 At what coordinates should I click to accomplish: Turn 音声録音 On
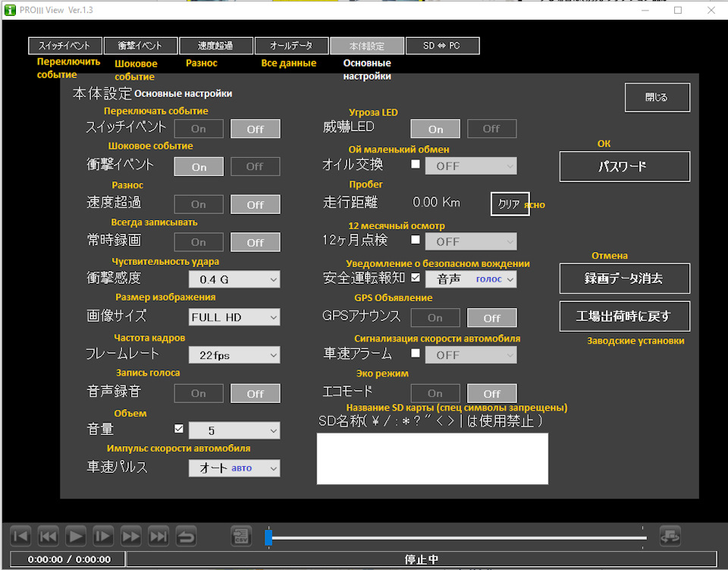[199, 393]
